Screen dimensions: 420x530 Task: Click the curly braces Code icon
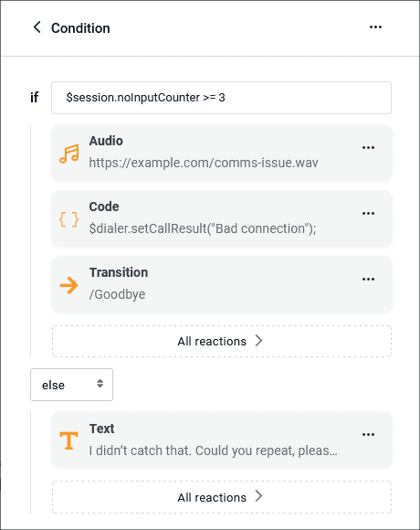point(68,219)
